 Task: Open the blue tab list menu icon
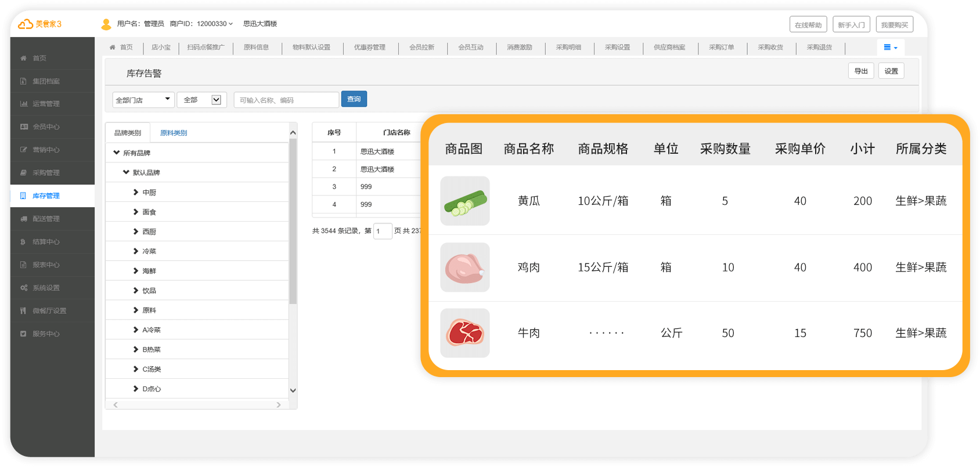889,48
